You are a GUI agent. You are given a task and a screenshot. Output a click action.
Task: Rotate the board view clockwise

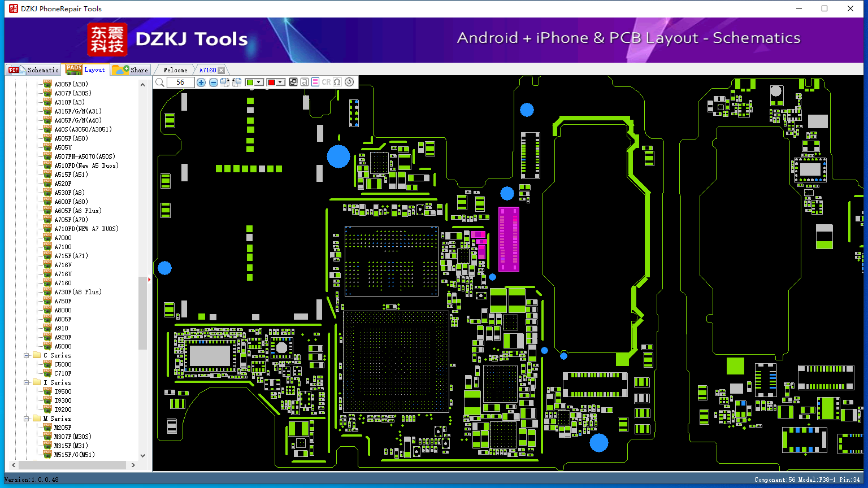pyautogui.click(x=225, y=82)
